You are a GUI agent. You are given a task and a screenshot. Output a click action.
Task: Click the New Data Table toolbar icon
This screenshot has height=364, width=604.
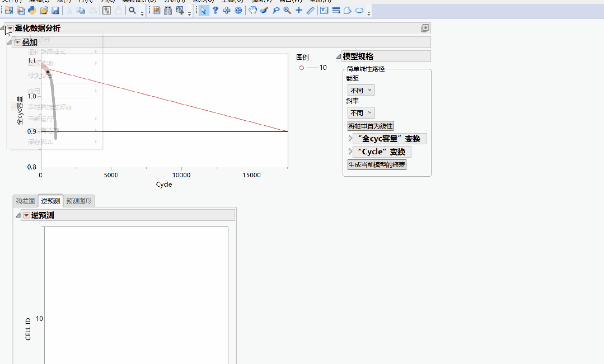point(9,11)
